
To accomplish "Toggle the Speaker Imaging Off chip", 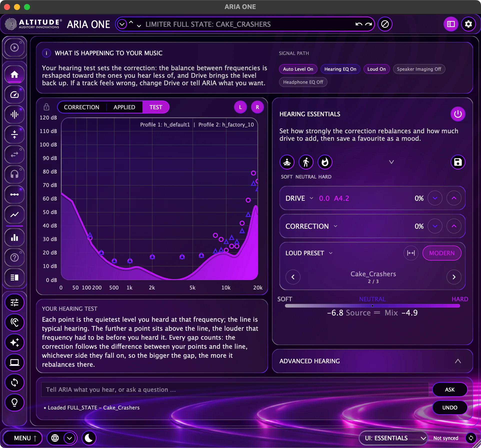I will 419,69.
